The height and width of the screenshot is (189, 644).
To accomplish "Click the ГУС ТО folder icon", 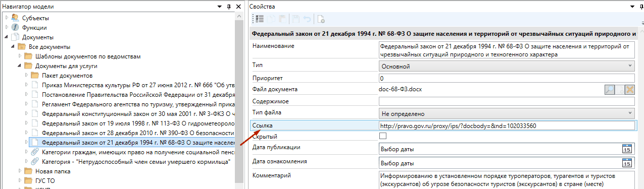I will pyautogui.click(x=28, y=181).
